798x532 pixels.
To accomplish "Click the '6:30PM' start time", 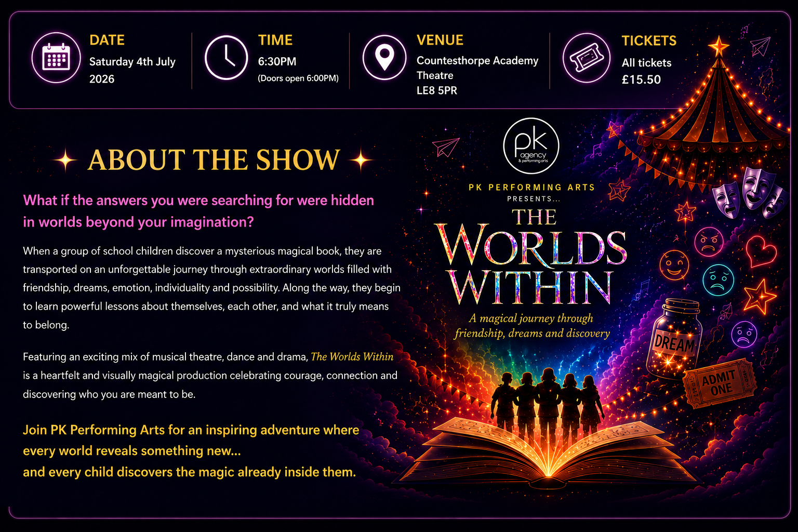I will (277, 61).
